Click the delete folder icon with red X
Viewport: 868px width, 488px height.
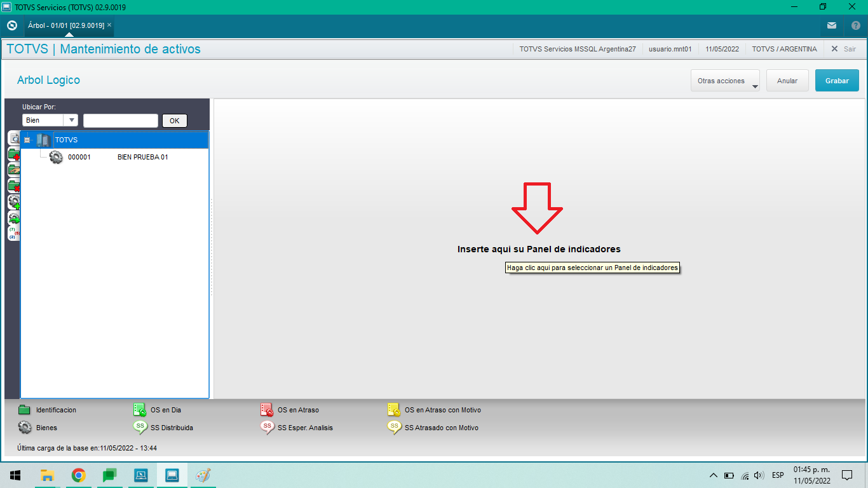(14, 186)
